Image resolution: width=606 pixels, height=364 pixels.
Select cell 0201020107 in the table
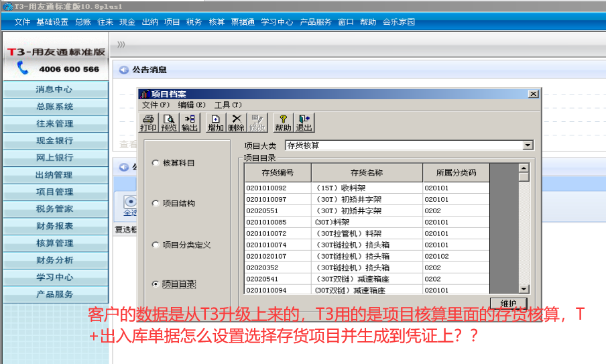278,256
